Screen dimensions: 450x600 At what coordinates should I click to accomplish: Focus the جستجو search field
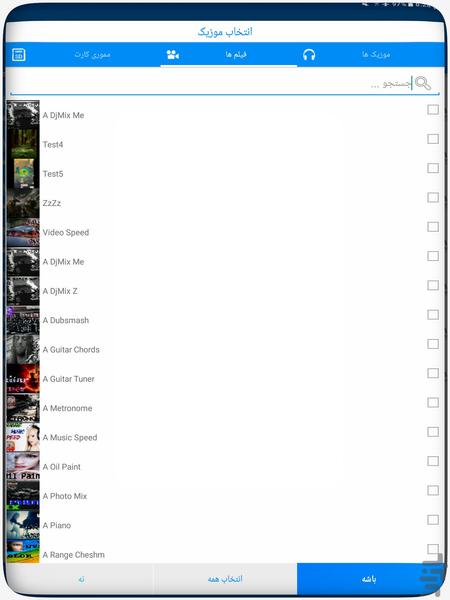pyautogui.click(x=210, y=83)
